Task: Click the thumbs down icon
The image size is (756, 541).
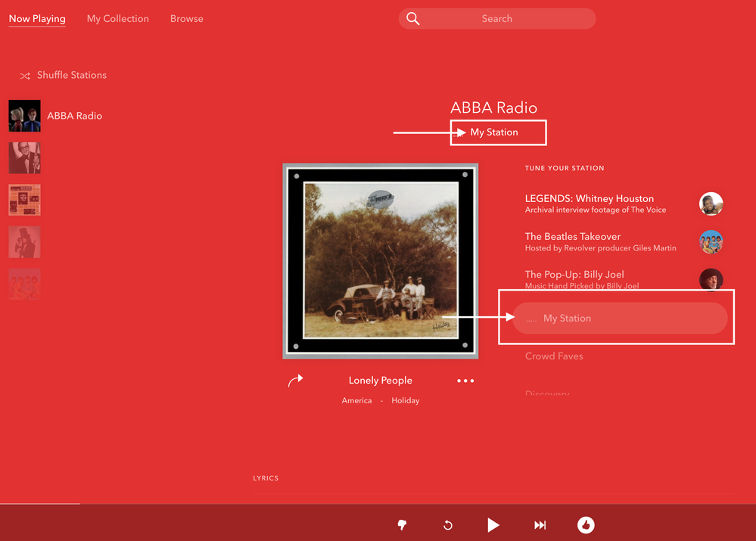Action: (x=402, y=525)
